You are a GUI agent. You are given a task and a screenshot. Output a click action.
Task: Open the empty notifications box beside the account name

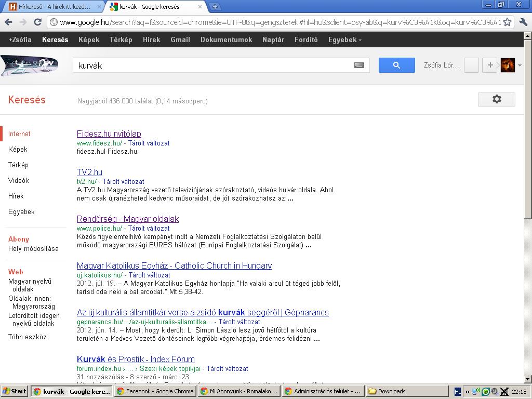pos(471,65)
